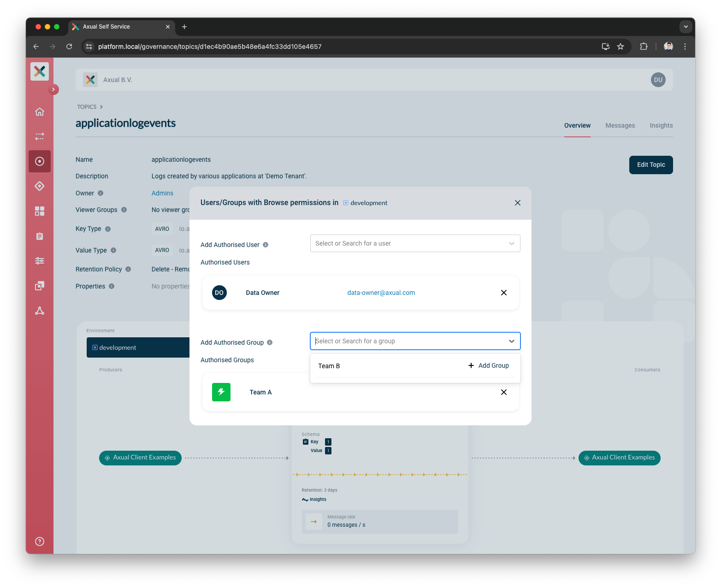This screenshot has width=721, height=588.
Task: Click the Key schema version badge
Action: coord(328,442)
